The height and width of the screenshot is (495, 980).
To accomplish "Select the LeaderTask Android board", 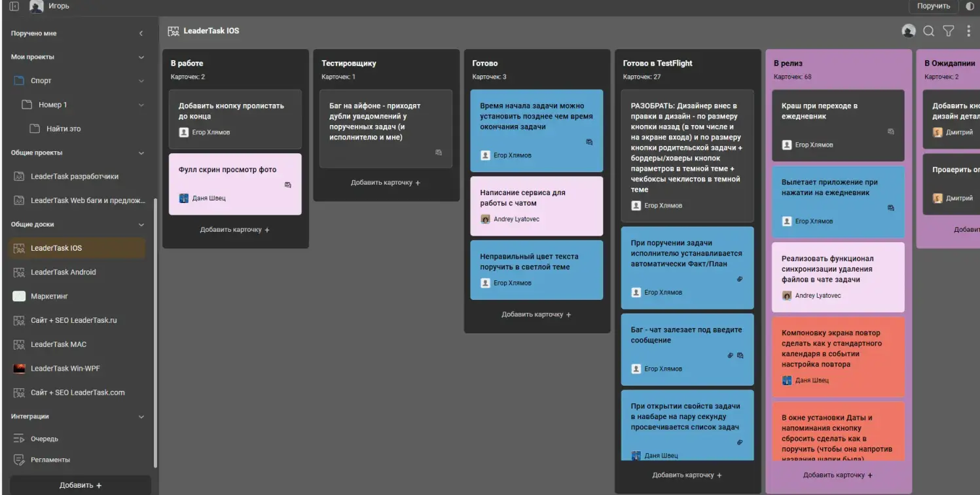I will point(63,272).
